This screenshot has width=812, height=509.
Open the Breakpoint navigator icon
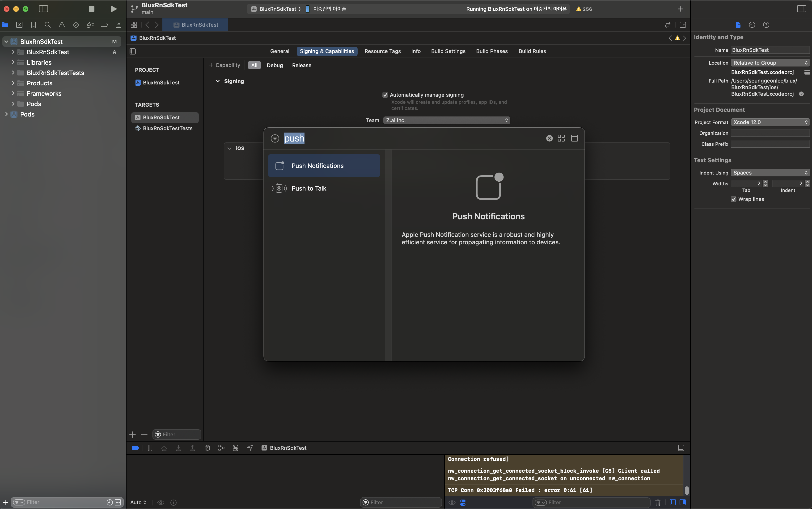[x=104, y=25]
